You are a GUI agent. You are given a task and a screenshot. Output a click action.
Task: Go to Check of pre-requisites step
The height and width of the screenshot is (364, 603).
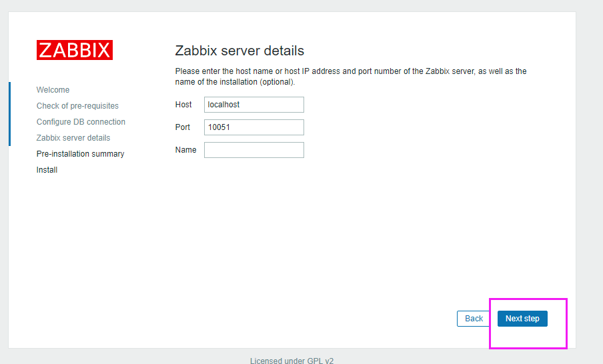click(x=77, y=106)
